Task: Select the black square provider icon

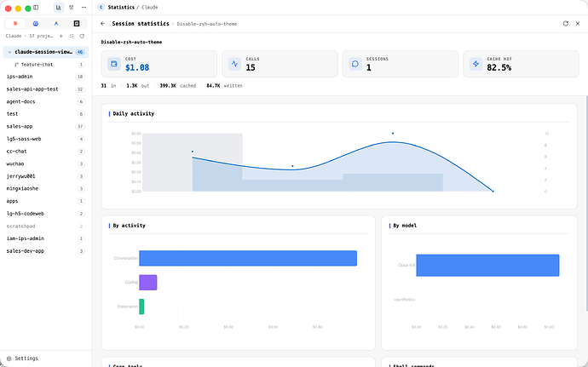Action: click(x=77, y=24)
